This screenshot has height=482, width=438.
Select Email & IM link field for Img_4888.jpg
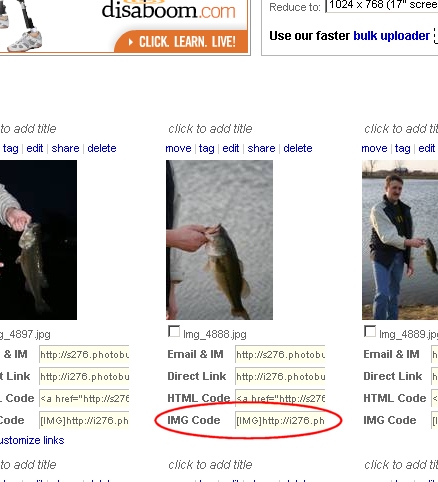tap(280, 354)
